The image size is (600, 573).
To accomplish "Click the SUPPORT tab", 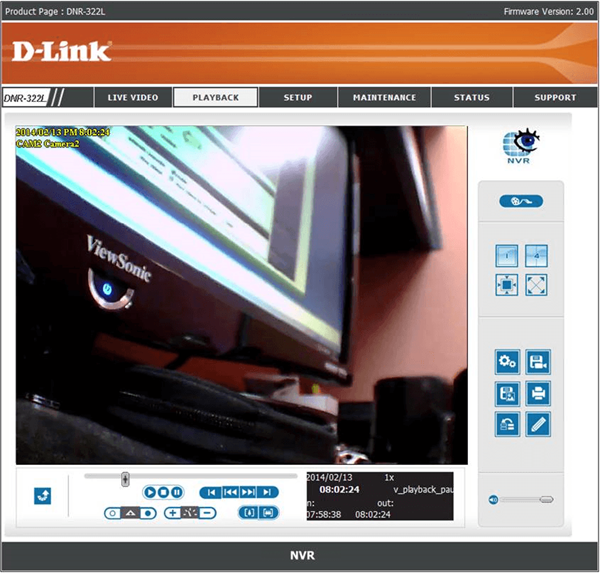I will [555, 98].
